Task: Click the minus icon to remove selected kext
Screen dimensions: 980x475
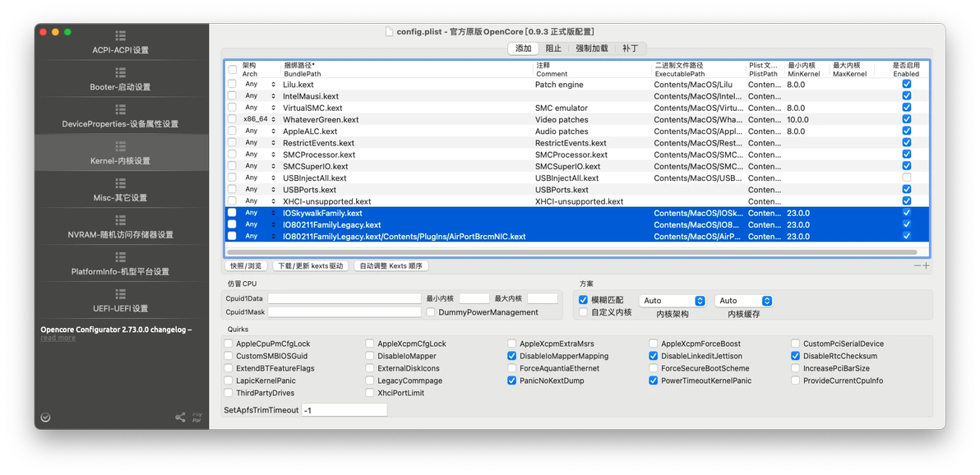Action: (x=918, y=265)
